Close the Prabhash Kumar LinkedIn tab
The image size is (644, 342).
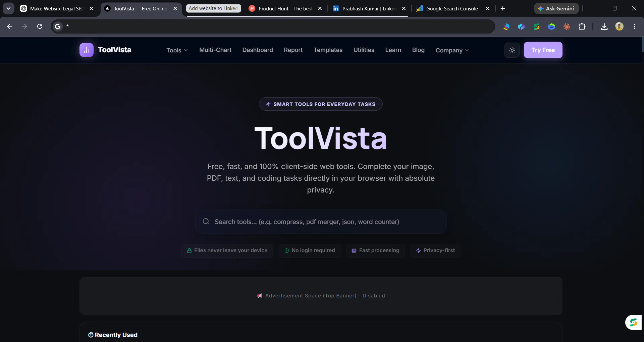click(x=404, y=8)
